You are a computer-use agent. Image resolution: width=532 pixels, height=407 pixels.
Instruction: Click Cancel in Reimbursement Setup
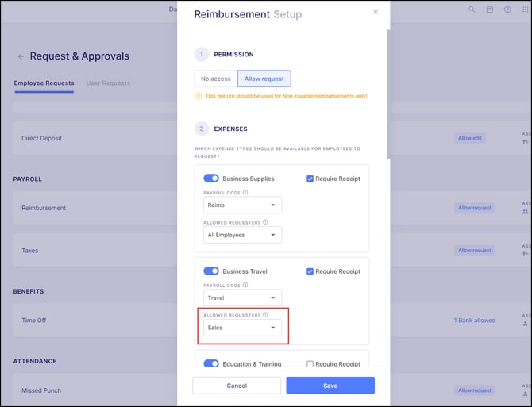coord(237,386)
